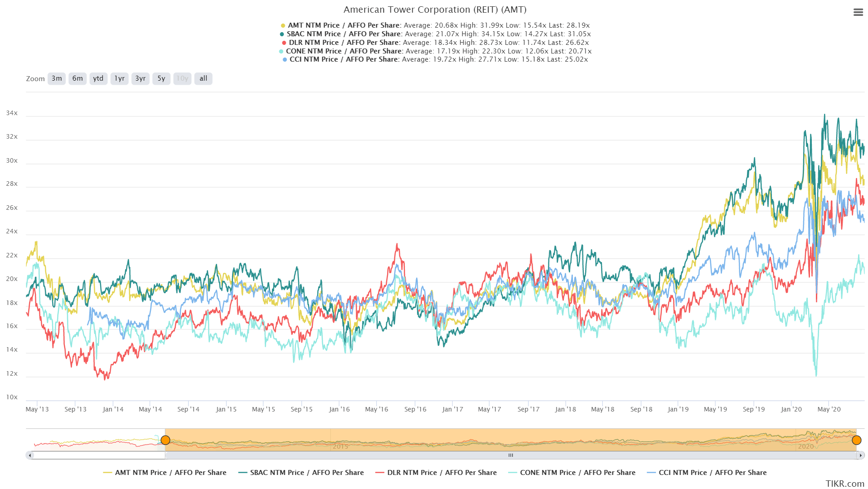Toggle SBAC series in bottom legend
Image resolution: width=868 pixels, height=489 pixels.
point(301,472)
